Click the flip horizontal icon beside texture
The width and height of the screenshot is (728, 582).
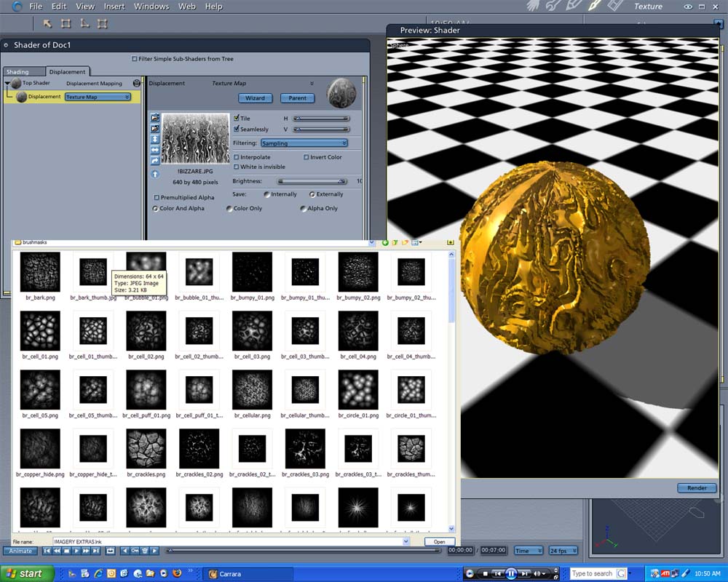[x=155, y=149]
